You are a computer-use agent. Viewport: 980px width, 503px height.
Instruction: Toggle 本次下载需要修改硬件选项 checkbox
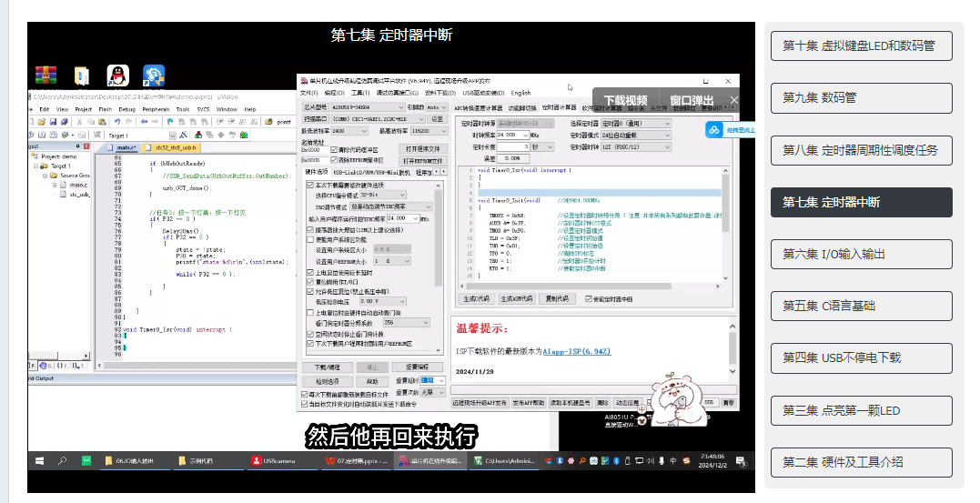[310, 185]
